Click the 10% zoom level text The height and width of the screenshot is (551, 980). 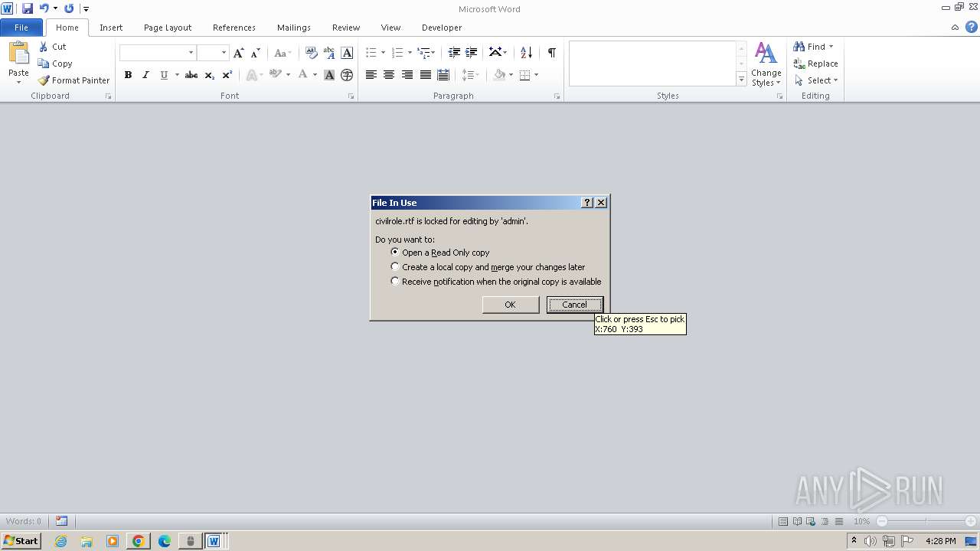[x=861, y=521]
